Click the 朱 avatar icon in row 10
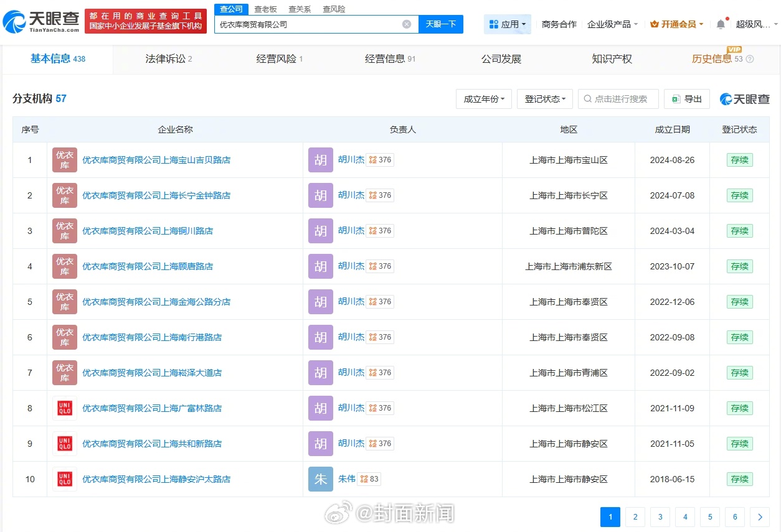This screenshot has height=532, width=781. click(321, 479)
